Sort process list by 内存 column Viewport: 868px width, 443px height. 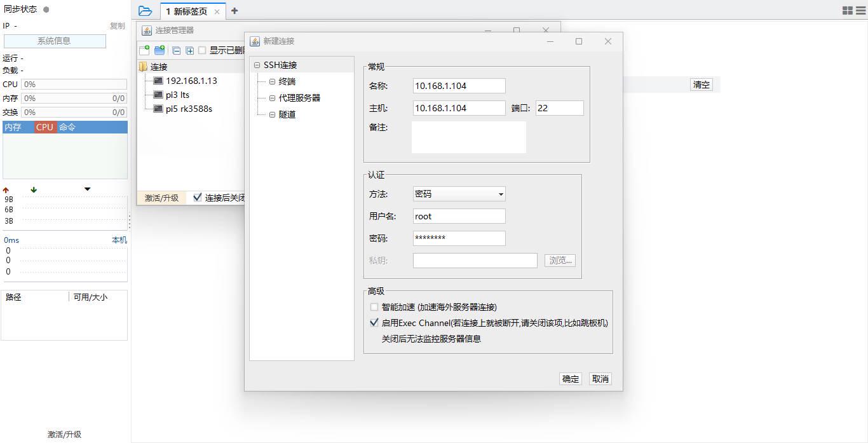coord(18,127)
